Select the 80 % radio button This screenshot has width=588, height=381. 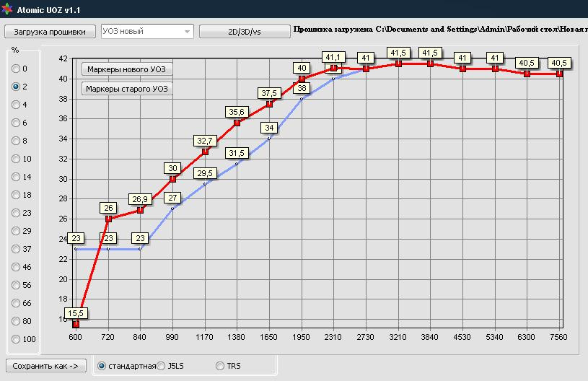click(16, 321)
